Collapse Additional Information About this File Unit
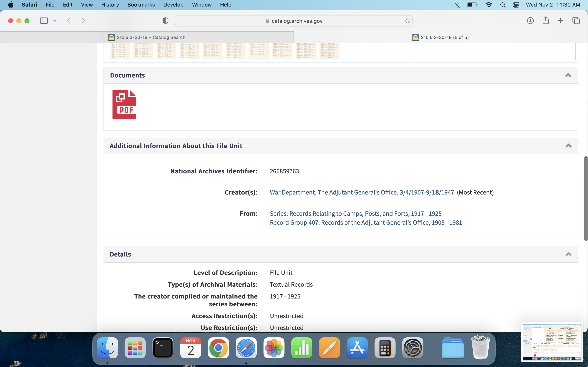This screenshot has height=367, width=588. click(x=568, y=146)
